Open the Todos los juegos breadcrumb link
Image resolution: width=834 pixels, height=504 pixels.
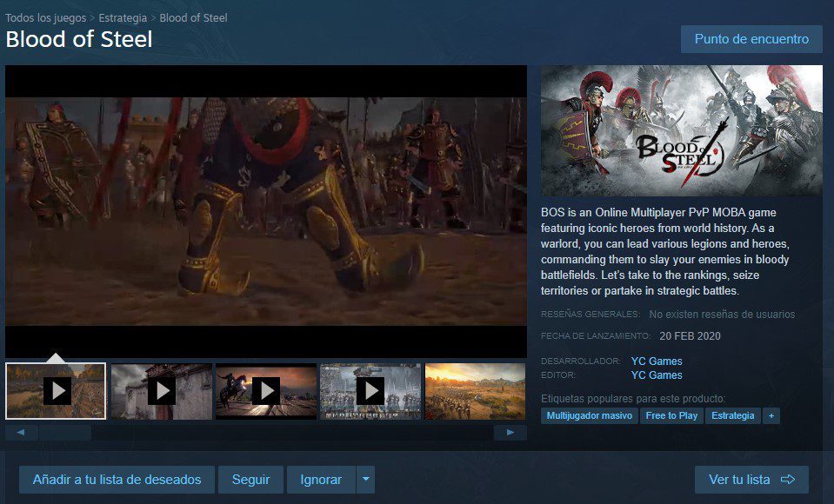click(46, 17)
